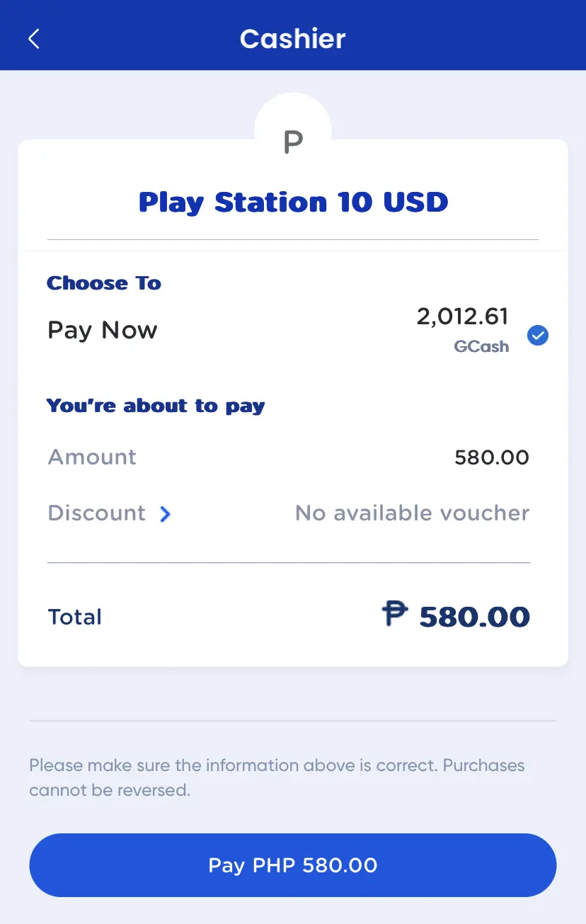The image size is (586, 924).
Task: Tap the Discount label
Action: tap(97, 513)
